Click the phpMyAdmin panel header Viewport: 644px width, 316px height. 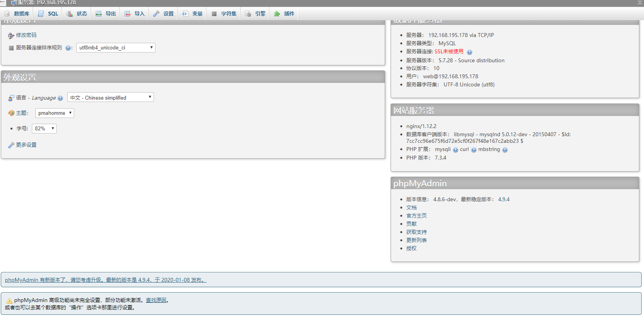(515, 183)
